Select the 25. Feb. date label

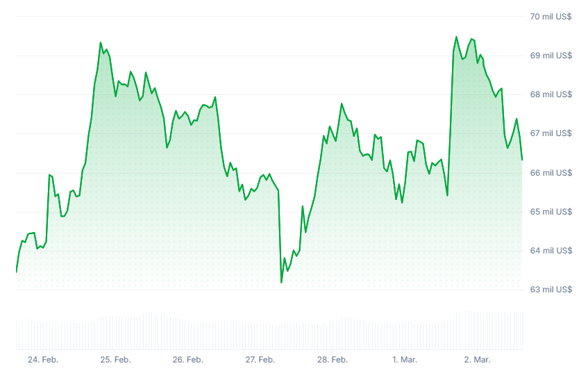point(115,360)
